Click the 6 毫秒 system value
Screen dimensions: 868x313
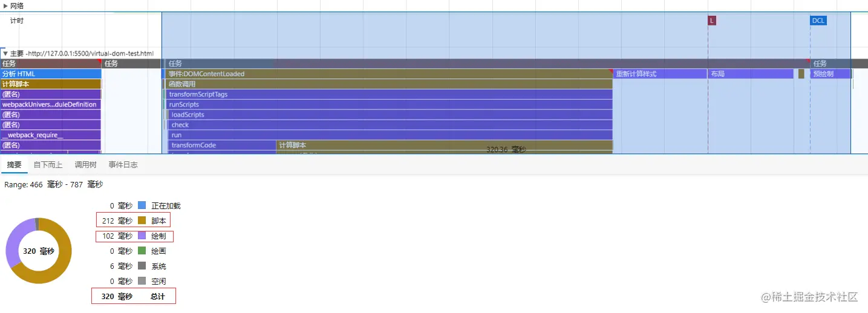[121, 266]
